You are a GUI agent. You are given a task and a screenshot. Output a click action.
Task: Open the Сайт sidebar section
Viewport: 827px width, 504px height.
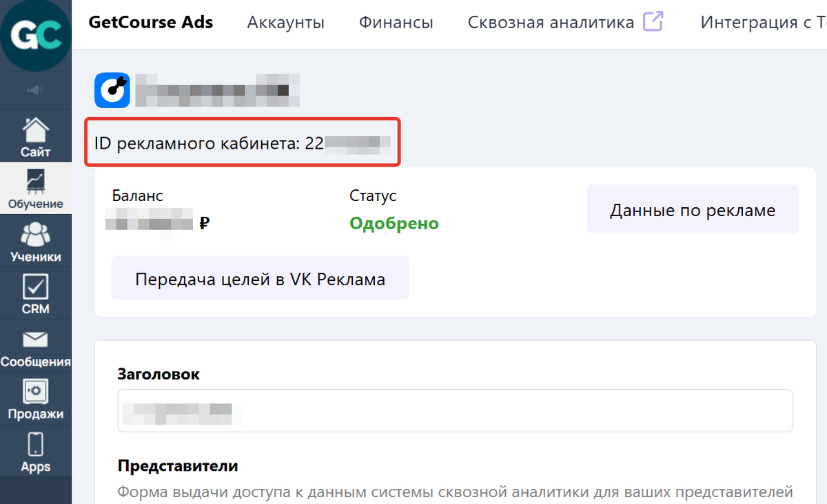click(35, 136)
